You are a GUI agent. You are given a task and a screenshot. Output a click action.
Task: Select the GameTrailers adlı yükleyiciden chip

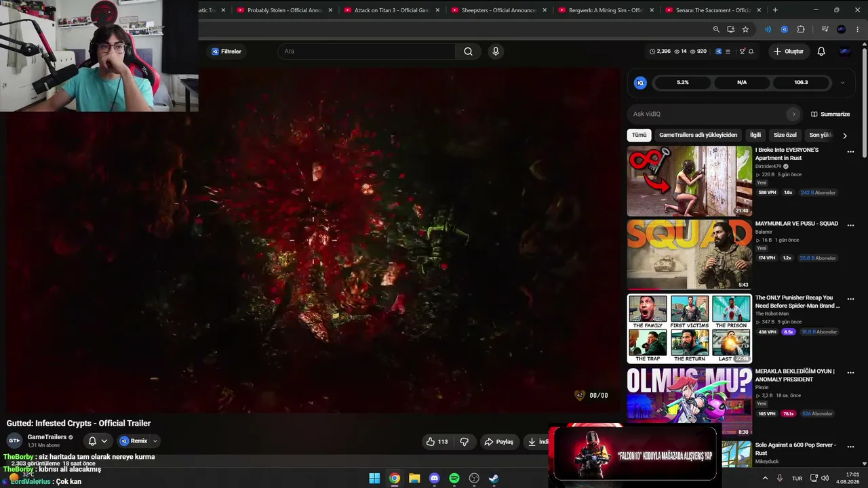tap(698, 135)
